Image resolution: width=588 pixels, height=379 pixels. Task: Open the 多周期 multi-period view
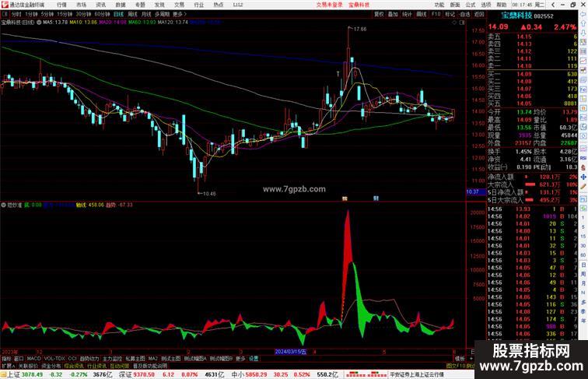tap(162, 14)
